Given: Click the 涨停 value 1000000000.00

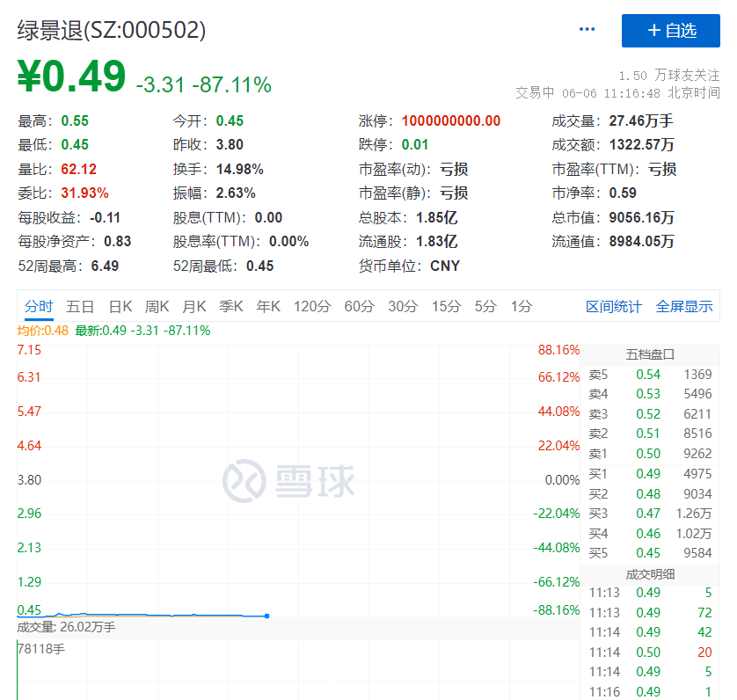Looking at the screenshot, I should point(451,120).
